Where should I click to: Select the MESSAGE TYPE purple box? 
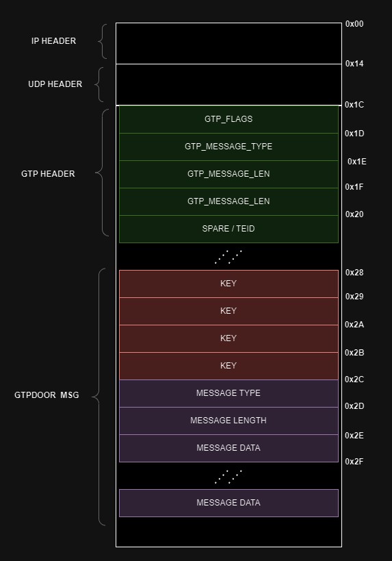[x=228, y=393]
